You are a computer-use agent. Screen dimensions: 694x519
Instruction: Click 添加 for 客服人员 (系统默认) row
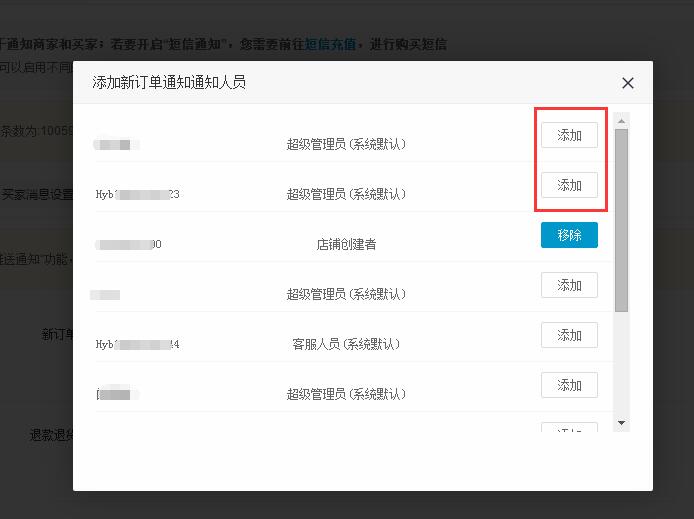(x=569, y=335)
